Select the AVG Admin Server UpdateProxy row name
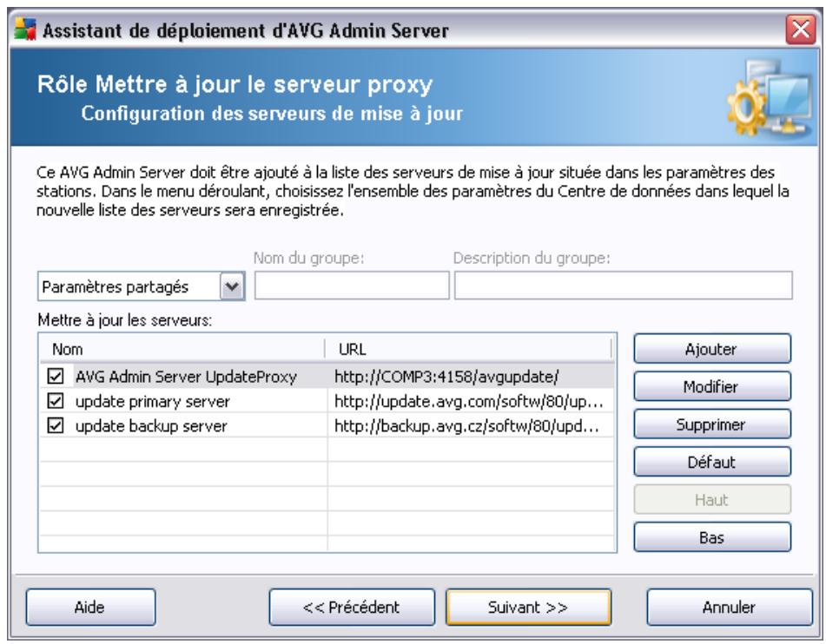 [x=186, y=377]
